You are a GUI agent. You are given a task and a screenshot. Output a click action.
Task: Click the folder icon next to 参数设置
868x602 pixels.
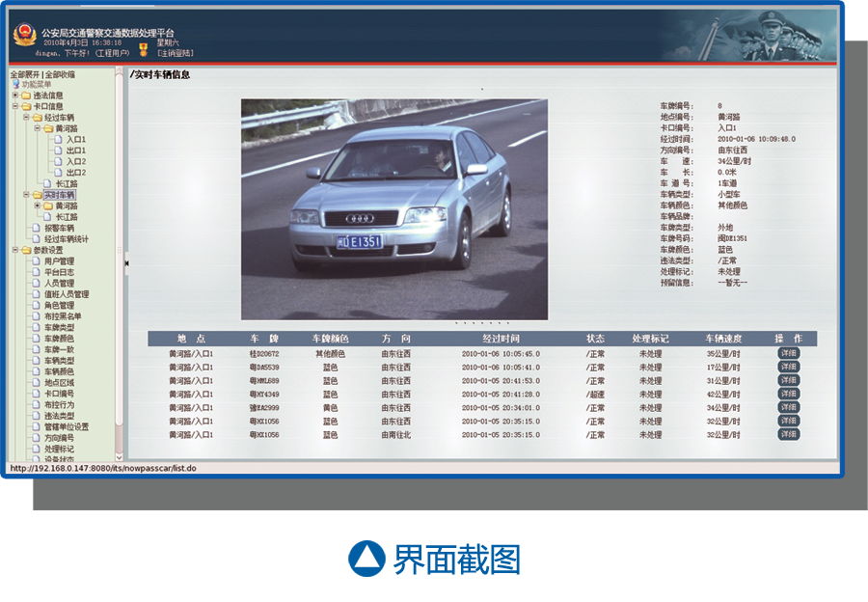pyautogui.click(x=26, y=250)
